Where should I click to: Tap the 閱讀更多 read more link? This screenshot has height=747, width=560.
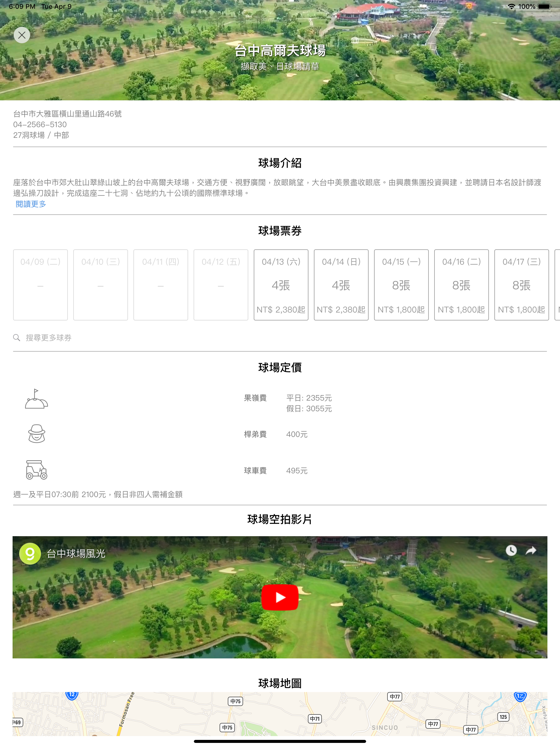pyautogui.click(x=31, y=204)
